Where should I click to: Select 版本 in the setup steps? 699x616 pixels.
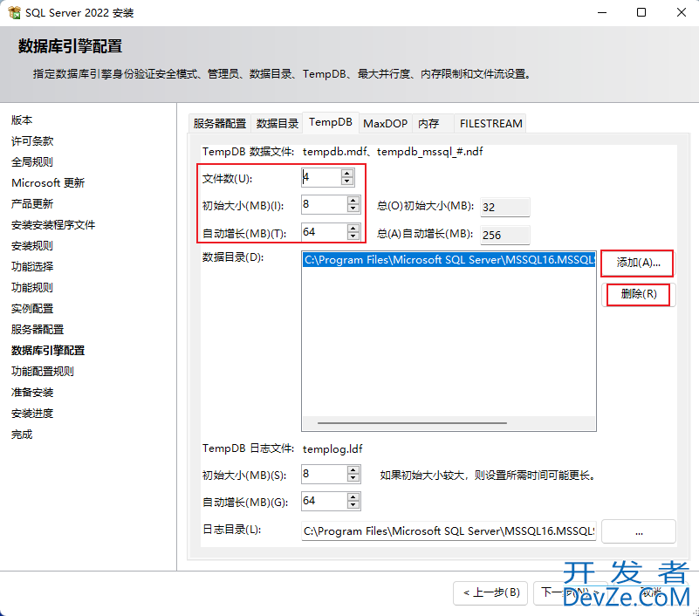click(22, 120)
